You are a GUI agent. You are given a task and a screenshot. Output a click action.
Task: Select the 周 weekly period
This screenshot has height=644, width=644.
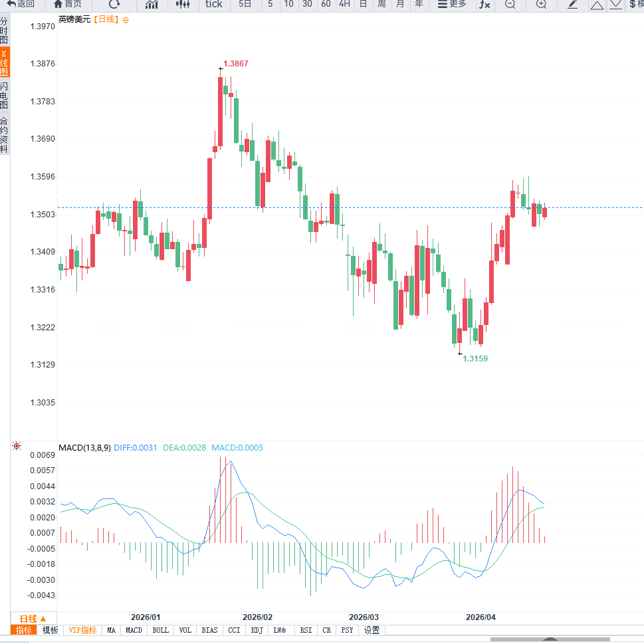point(381,4)
